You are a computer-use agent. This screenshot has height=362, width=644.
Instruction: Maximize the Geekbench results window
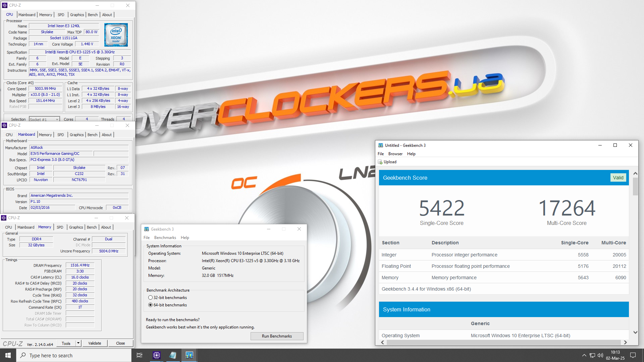point(615,145)
